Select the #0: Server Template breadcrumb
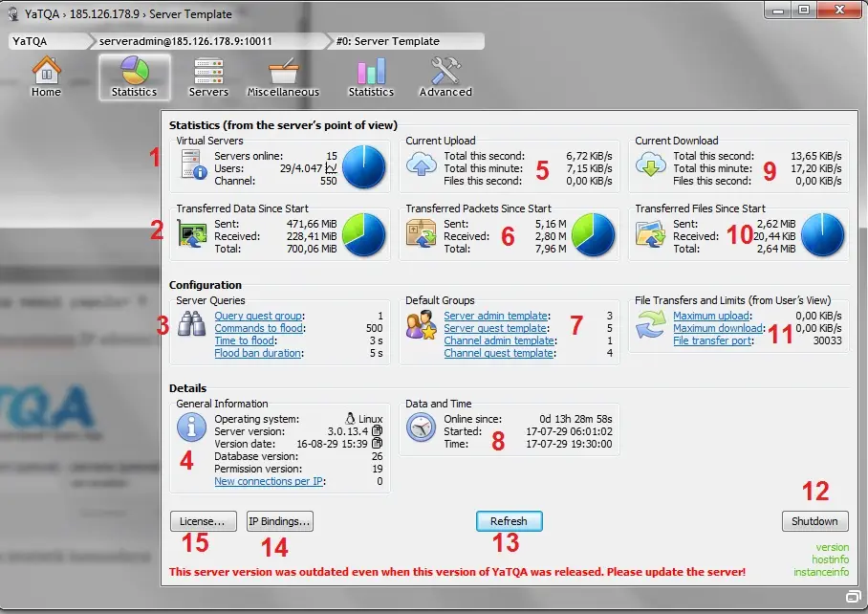The height and width of the screenshot is (614, 868). 407,41
